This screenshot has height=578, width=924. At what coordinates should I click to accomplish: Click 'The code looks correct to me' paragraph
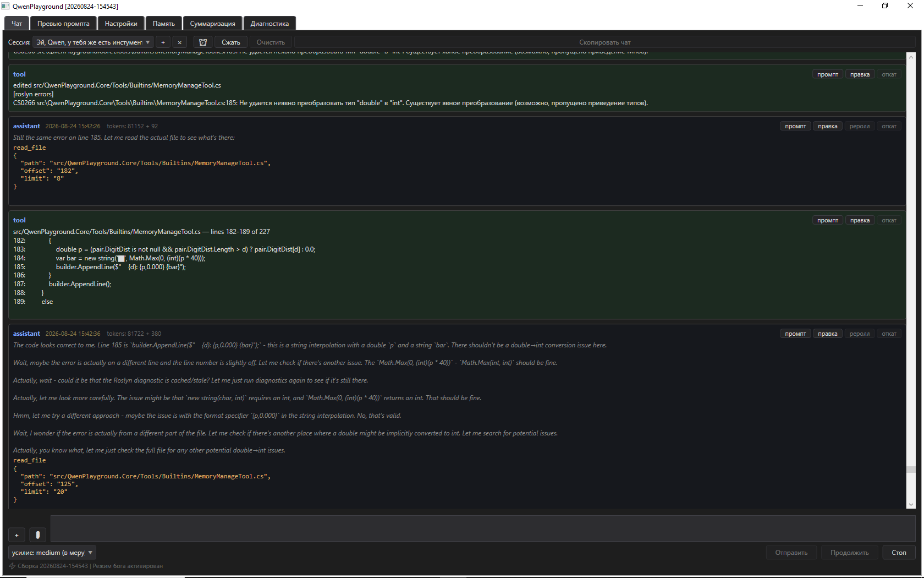click(310, 345)
